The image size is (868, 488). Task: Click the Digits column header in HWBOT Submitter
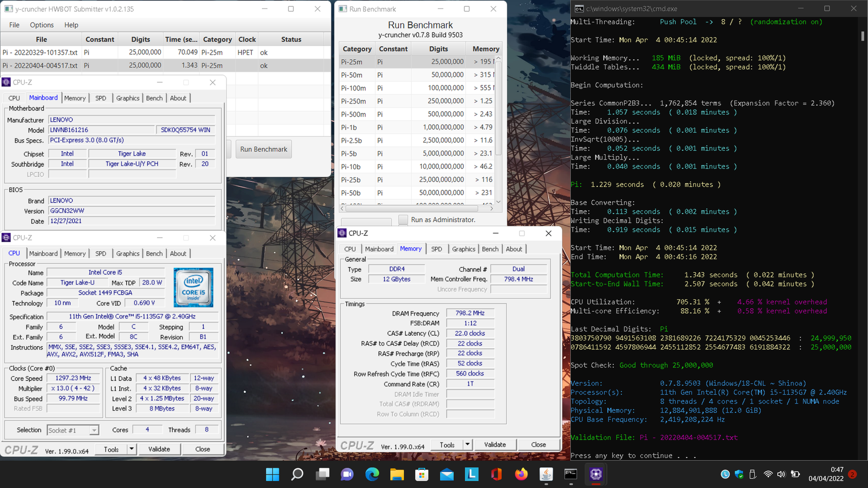(x=141, y=39)
